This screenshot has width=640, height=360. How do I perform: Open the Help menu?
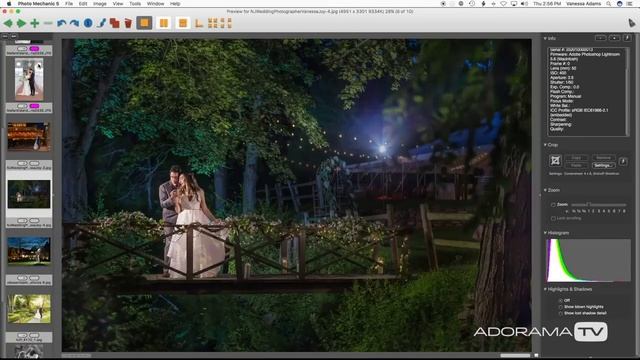coord(175,4)
